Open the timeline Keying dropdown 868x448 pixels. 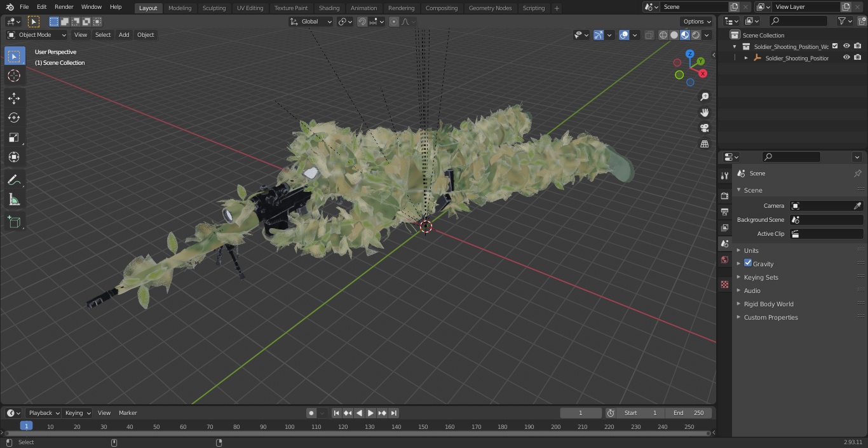pos(78,413)
